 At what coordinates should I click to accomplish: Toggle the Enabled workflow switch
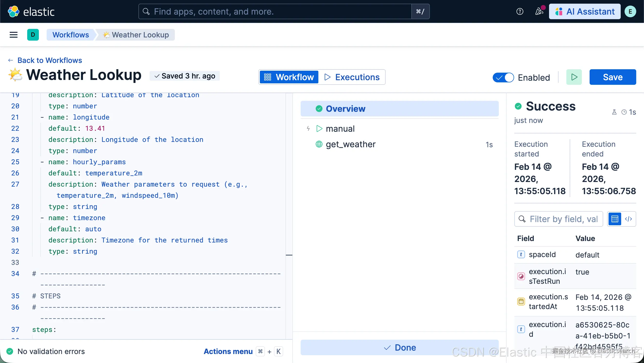click(x=503, y=77)
